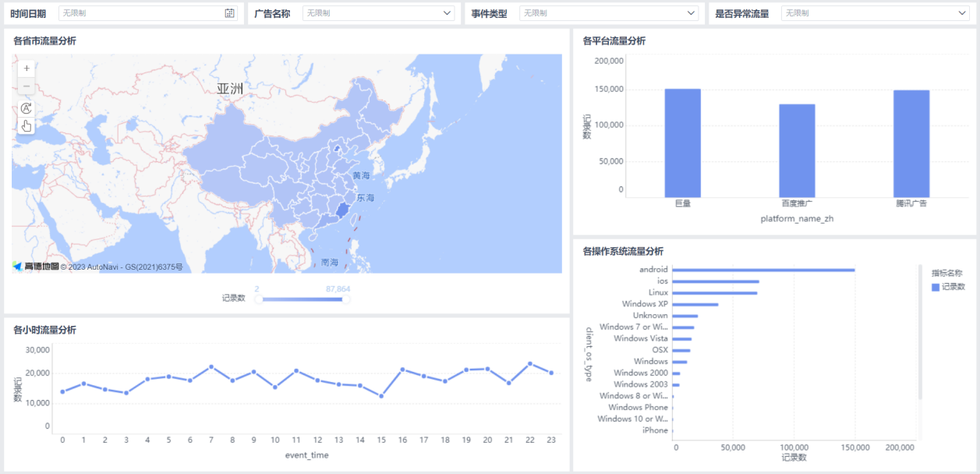The width and height of the screenshot is (980, 474).
Task: Click the hourly line point at hour 7
Action: 211,366
